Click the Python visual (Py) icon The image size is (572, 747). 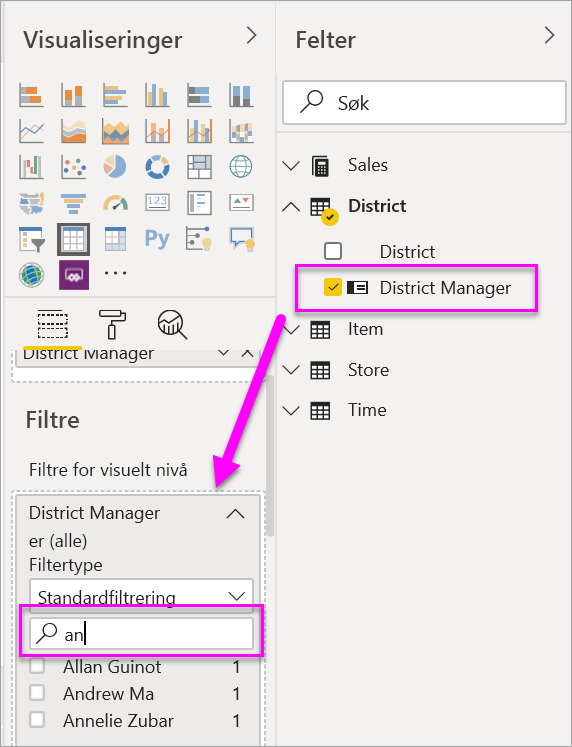(x=157, y=238)
